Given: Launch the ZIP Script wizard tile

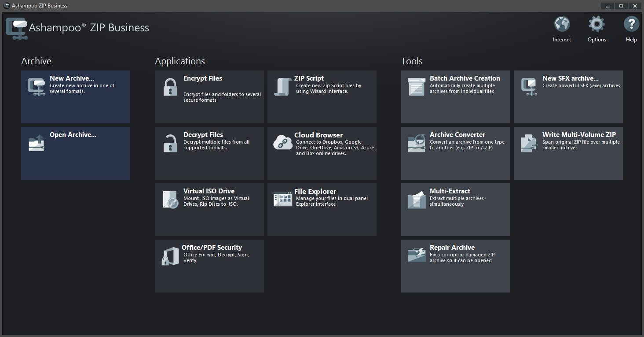Looking at the screenshot, I should click(x=322, y=97).
